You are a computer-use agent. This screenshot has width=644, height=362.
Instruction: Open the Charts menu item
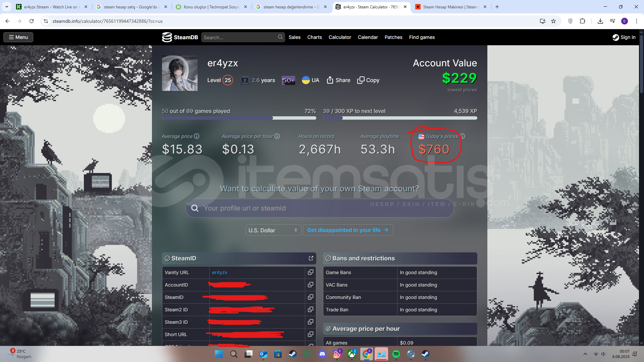pos(314,37)
